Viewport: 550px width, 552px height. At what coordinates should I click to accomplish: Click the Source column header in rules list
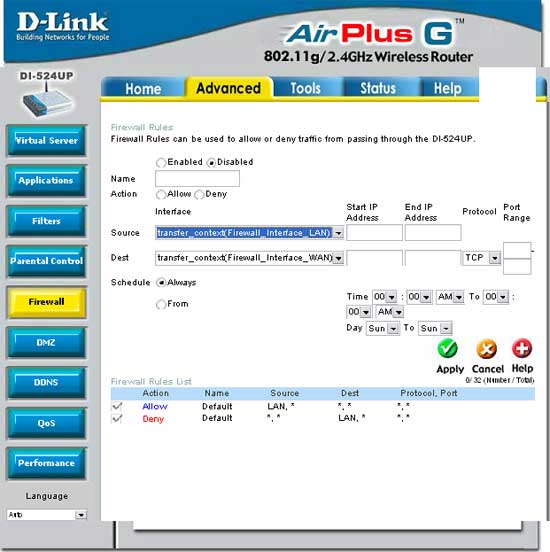pyautogui.click(x=285, y=393)
